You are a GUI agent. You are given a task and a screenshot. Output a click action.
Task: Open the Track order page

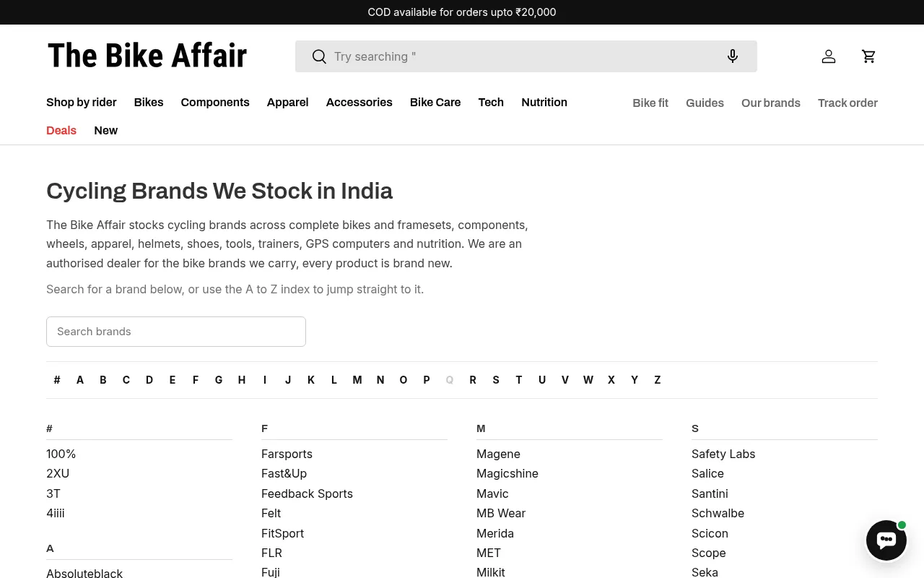pos(847,103)
